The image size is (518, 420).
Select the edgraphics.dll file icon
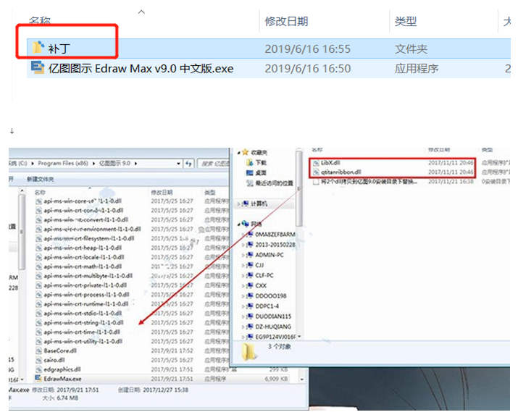[x=38, y=369]
